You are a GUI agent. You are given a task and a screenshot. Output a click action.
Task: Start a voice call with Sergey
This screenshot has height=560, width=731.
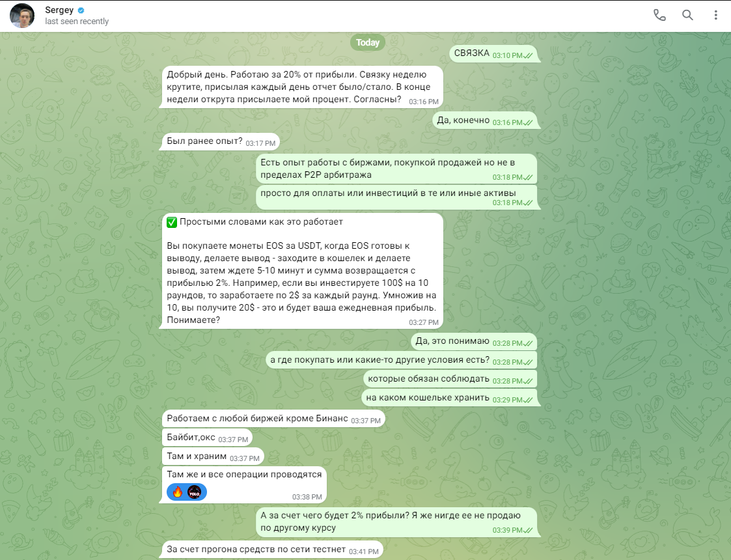pos(659,16)
